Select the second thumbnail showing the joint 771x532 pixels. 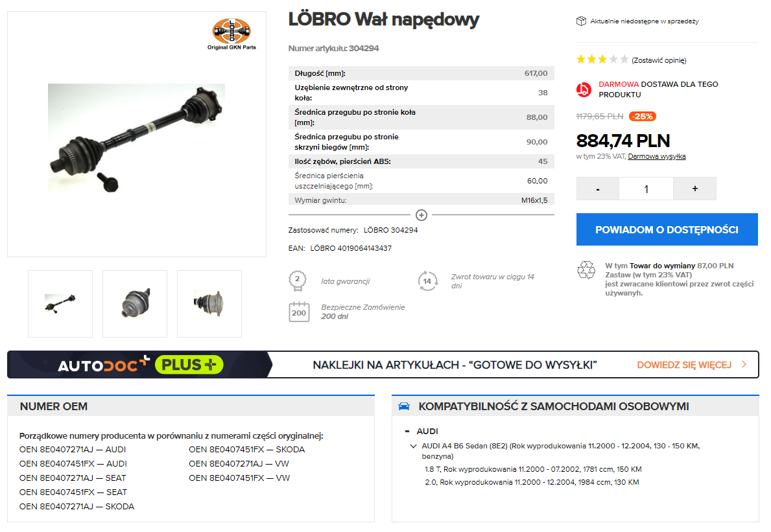pyautogui.click(x=135, y=303)
